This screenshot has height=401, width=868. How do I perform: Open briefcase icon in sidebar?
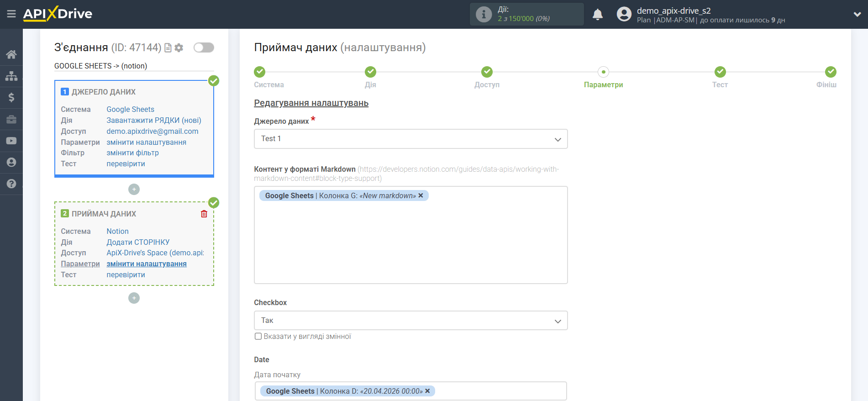[11, 119]
